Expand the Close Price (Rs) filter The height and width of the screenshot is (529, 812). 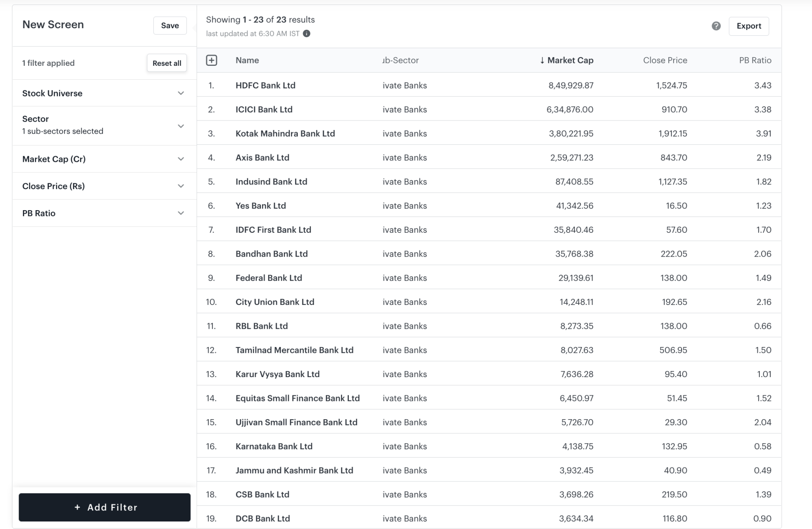(x=181, y=186)
